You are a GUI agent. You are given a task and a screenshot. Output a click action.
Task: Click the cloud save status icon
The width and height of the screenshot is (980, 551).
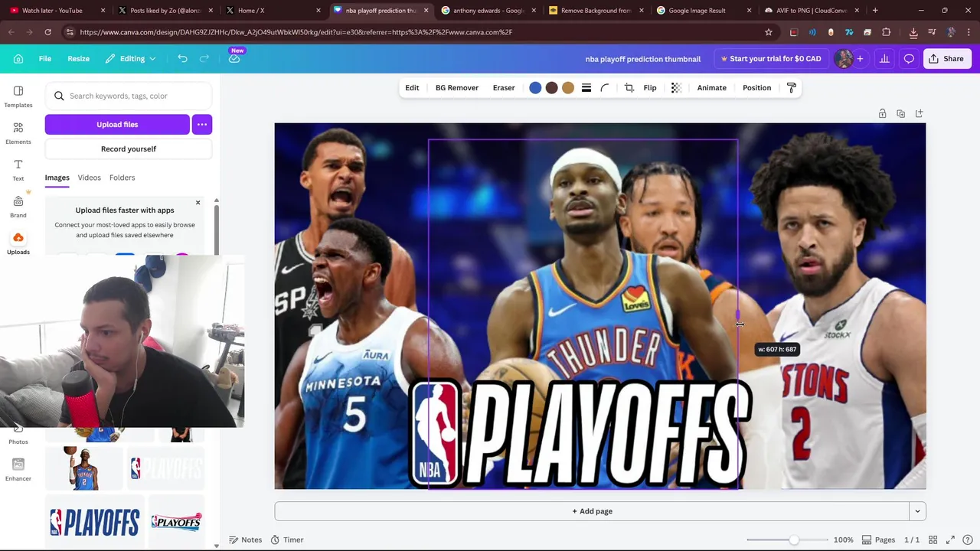(234, 59)
